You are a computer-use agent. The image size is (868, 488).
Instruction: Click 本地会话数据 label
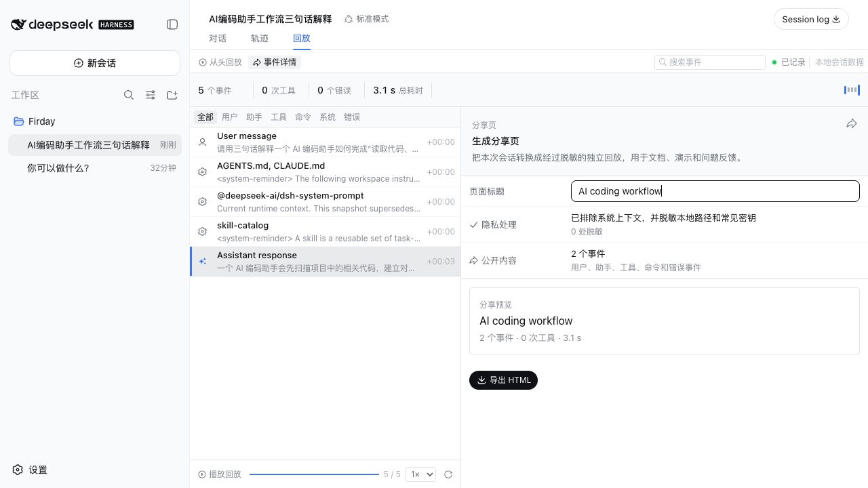[x=840, y=62]
